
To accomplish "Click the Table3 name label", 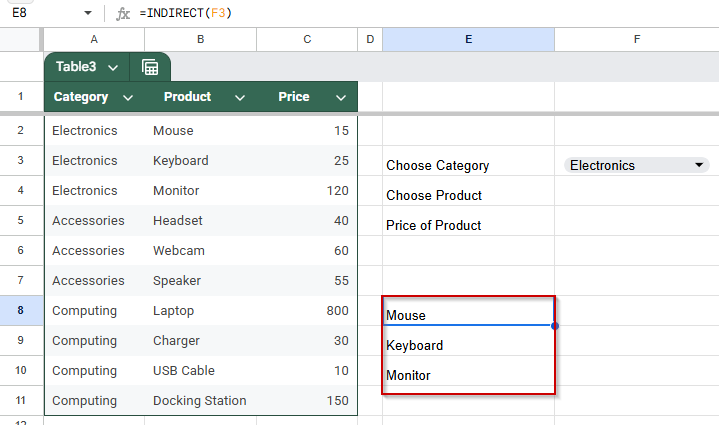I will point(76,67).
